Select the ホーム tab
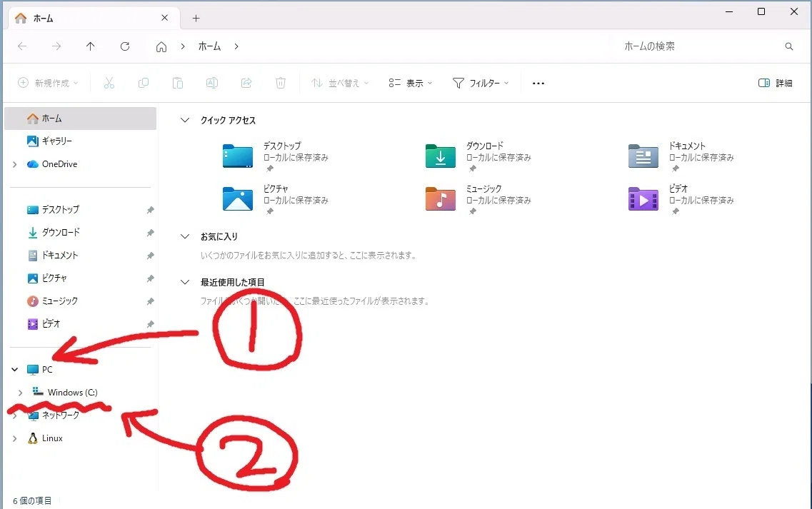The image size is (812, 509). coord(94,18)
